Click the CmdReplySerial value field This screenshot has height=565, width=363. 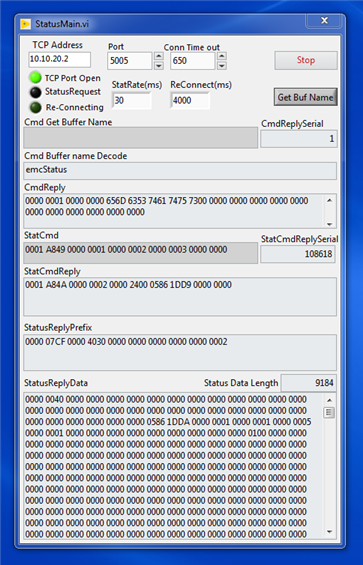(x=299, y=139)
